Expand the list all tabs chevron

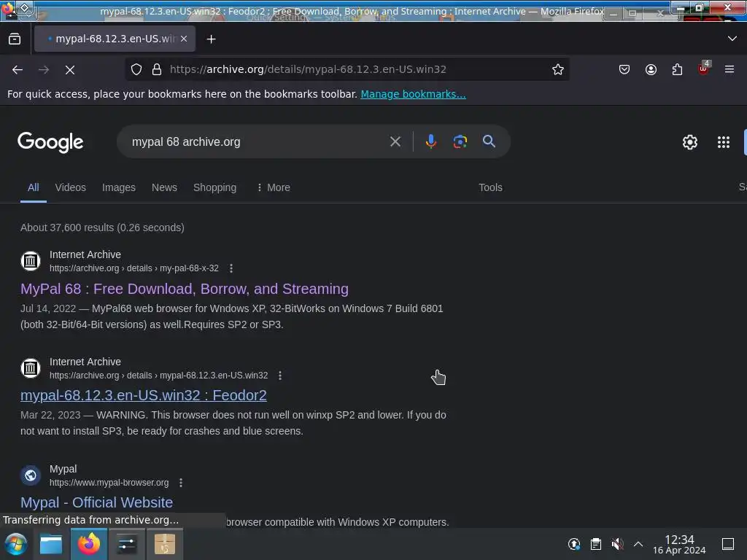tap(732, 39)
